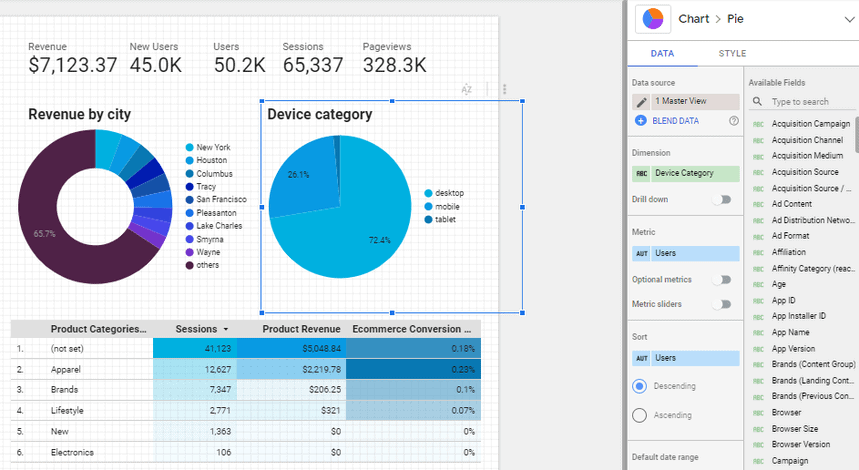Click the search magnifier in Available Fields
859x470 pixels.
pyautogui.click(x=759, y=102)
